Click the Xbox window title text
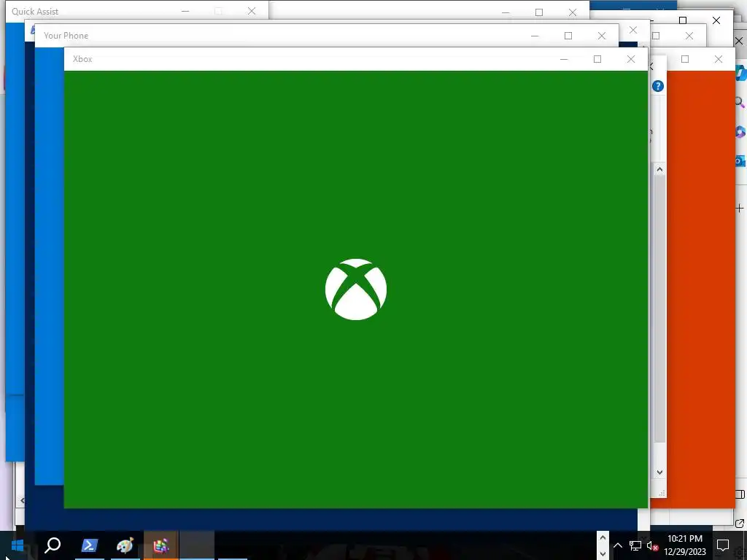Viewport: 747px width, 560px height. 82,59
